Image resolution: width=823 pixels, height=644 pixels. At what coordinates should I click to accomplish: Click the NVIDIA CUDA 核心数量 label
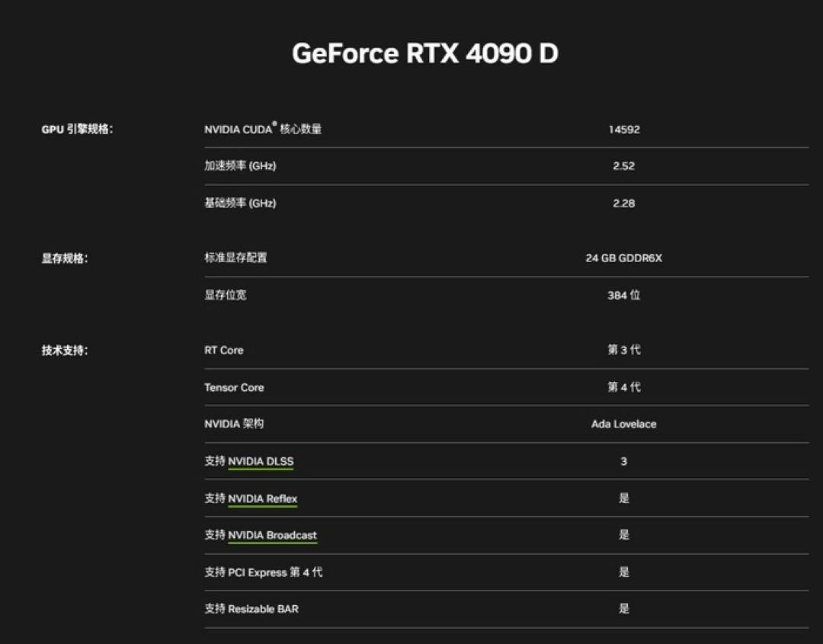pos(263,129)
